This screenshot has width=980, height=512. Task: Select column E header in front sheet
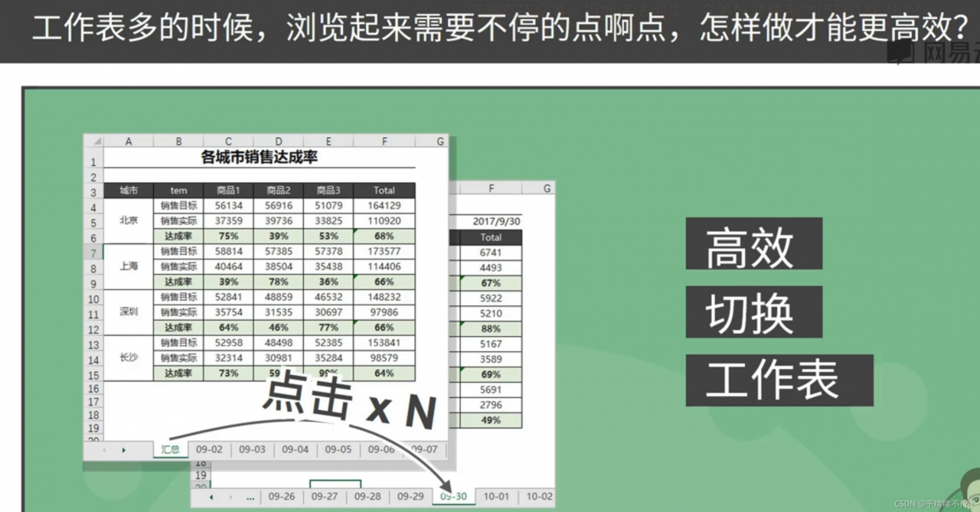(328, 142)
